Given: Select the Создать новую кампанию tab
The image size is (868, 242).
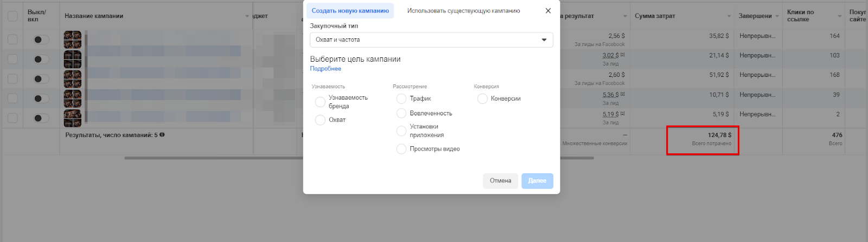Looking at the screenshot, I should pyautogui.click(x=350, y=11).
